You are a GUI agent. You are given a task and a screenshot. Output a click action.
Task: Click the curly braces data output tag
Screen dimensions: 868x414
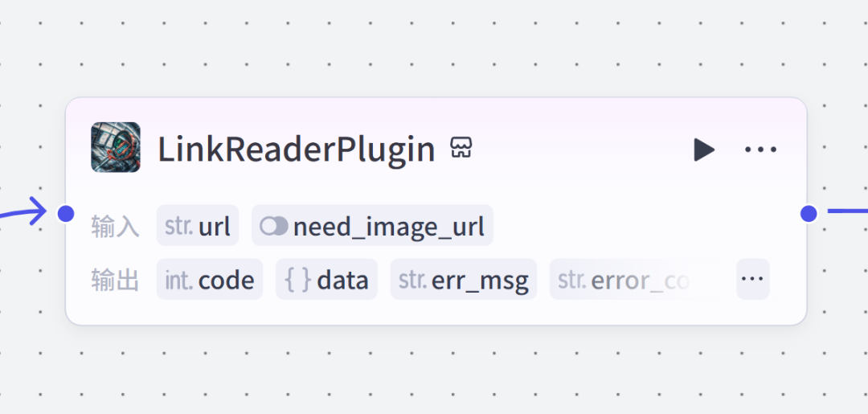[326, 279]
